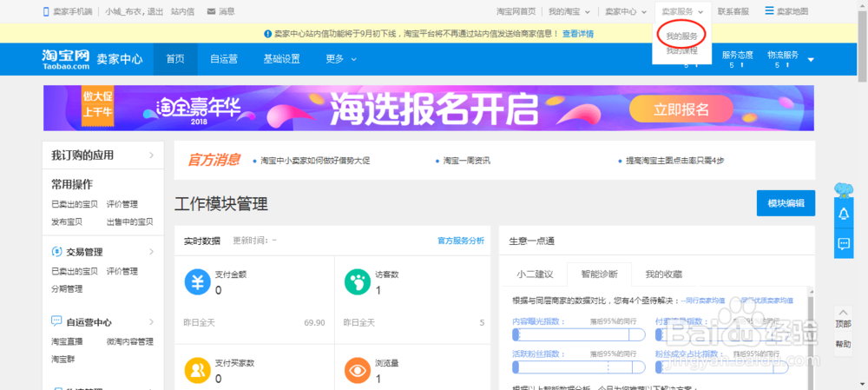Viewport: 868px width, 390px height.
Task: Click the 粉丝成交占比指数 progress bar
Action: pyautogui.click(x=722, y=367)
